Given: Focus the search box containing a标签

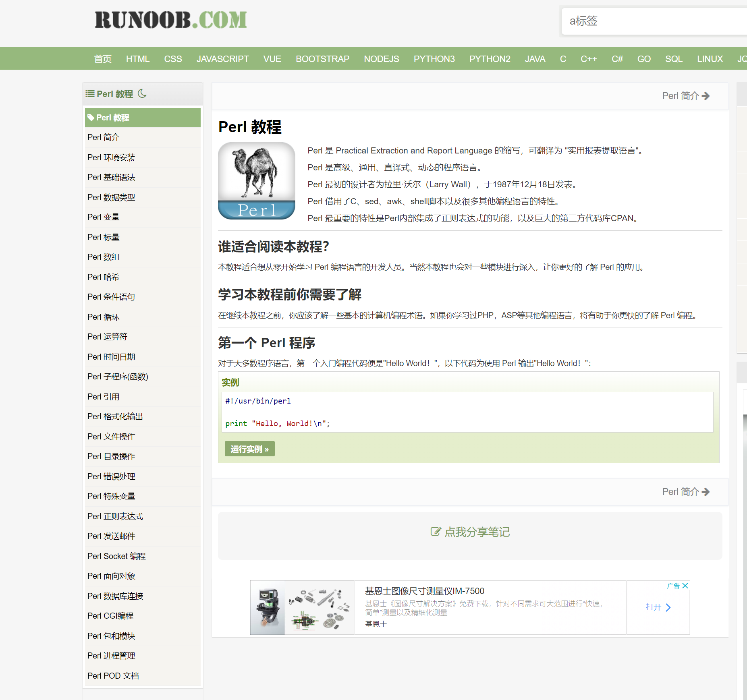Looking at the screenshot, I should click(653, 21).
